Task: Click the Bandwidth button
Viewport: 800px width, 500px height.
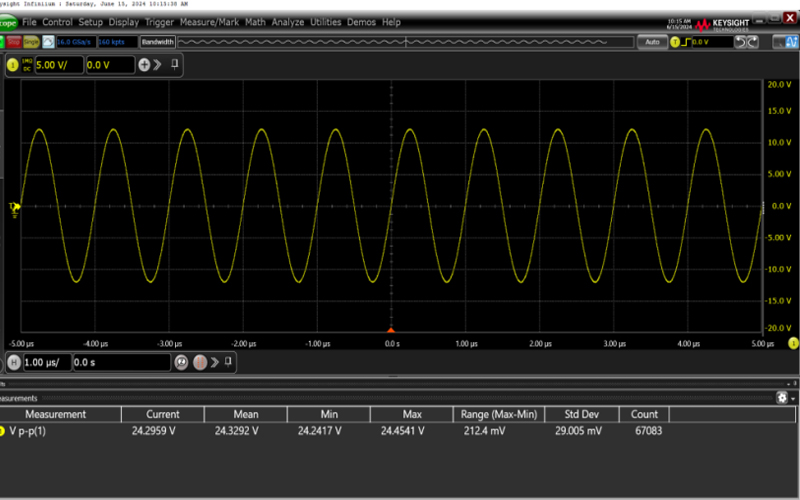Action: [157, 42]
